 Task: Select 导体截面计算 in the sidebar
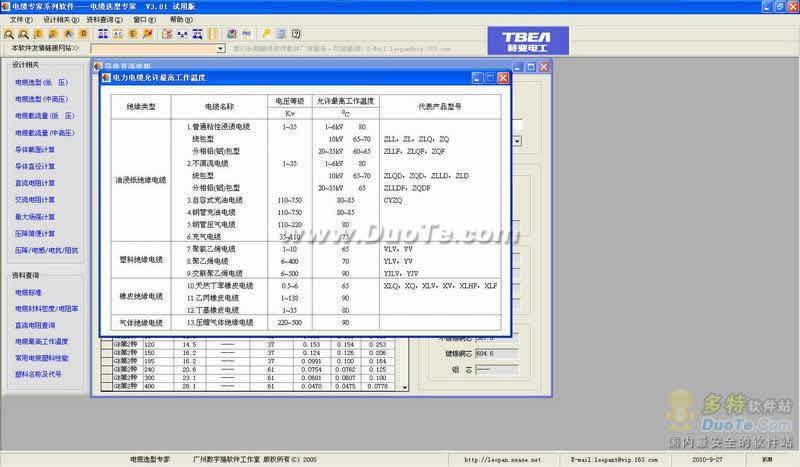pos(35,149)
